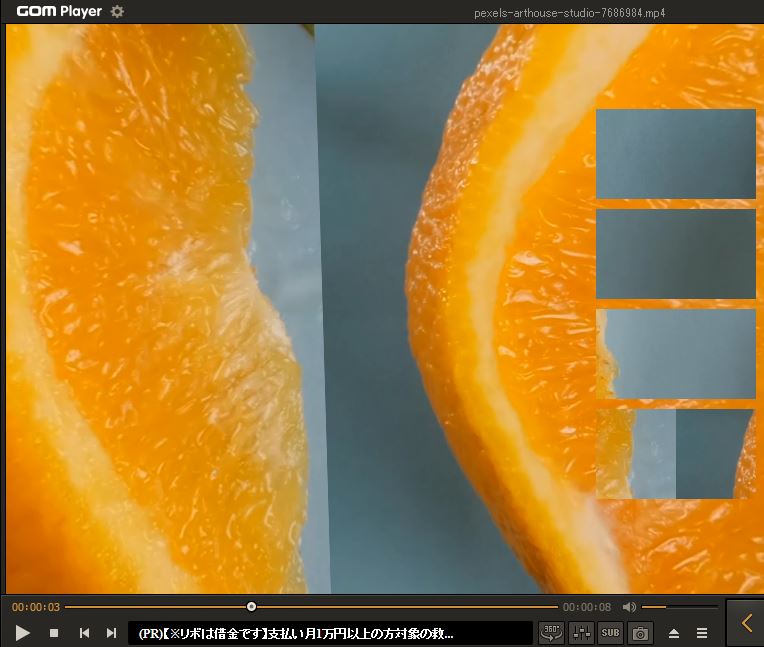Screen dimensions: 764x647
Task: Select the first video thumbnail
Action: click(676, 153)
